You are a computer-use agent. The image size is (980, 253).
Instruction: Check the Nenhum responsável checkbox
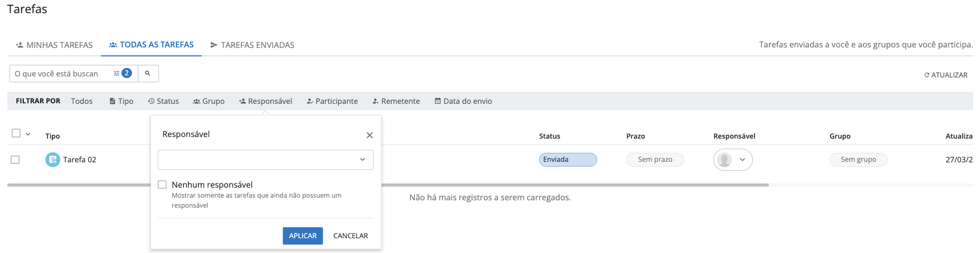tap(162, 184)
